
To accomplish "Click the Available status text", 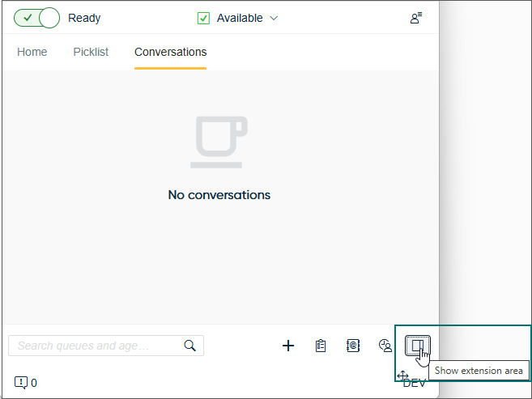I will pyautogui.click(x=240, y=18).
